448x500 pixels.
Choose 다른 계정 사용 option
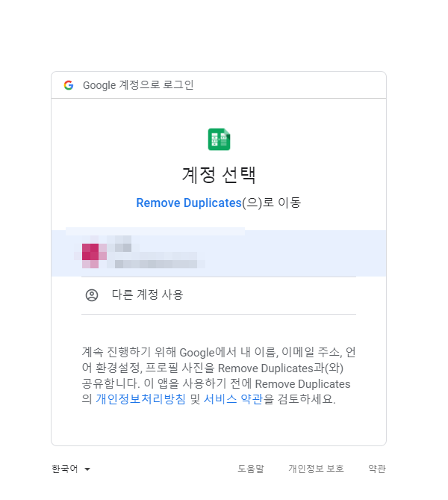[x=219, y=295]
